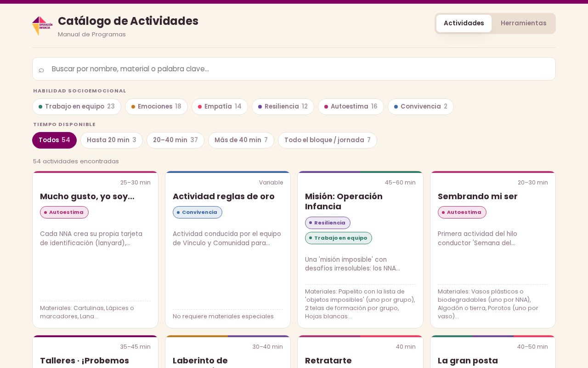Click the 'No requiere materiales especiales' note
The height and width of the screenshot is (368, 588).
[x=223, y=316]
